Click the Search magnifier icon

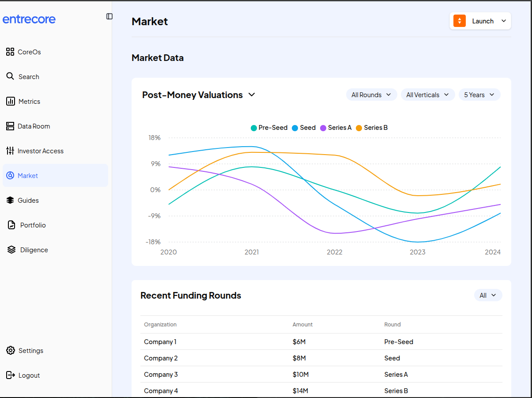point(10,76)
